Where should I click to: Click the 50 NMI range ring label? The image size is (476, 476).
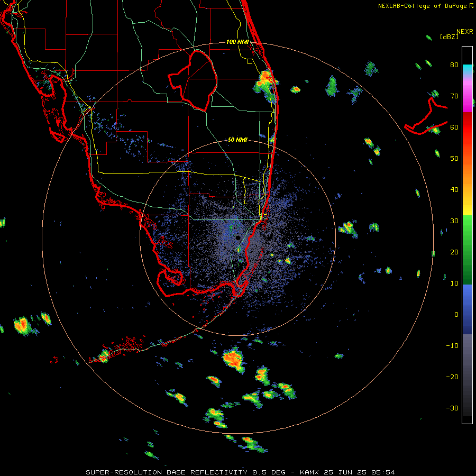237,140
